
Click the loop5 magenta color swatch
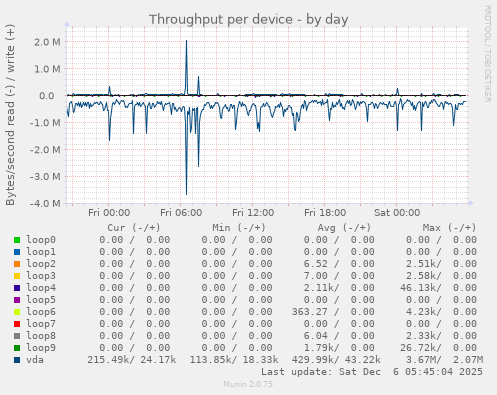(17, 300)
